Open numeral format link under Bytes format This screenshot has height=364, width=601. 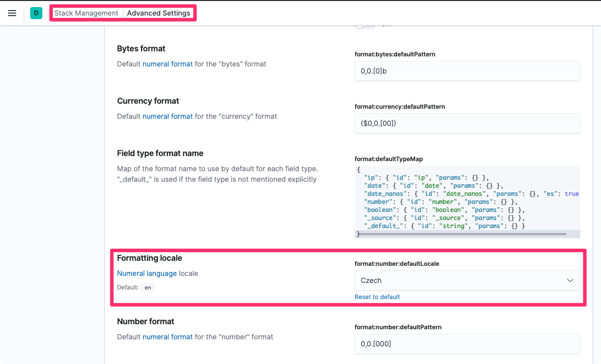coord(167,64)
